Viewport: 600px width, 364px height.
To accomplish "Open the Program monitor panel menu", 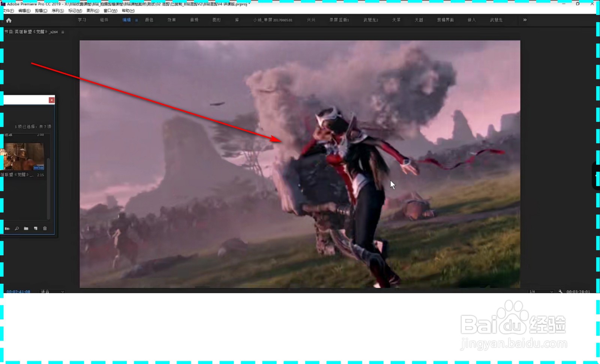I will click(63, 32).
